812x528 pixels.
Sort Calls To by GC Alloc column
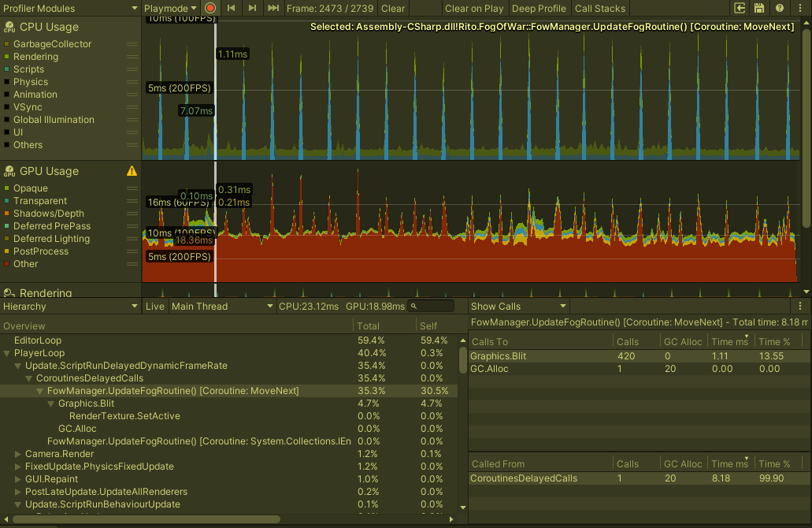(x=683, y=342)
